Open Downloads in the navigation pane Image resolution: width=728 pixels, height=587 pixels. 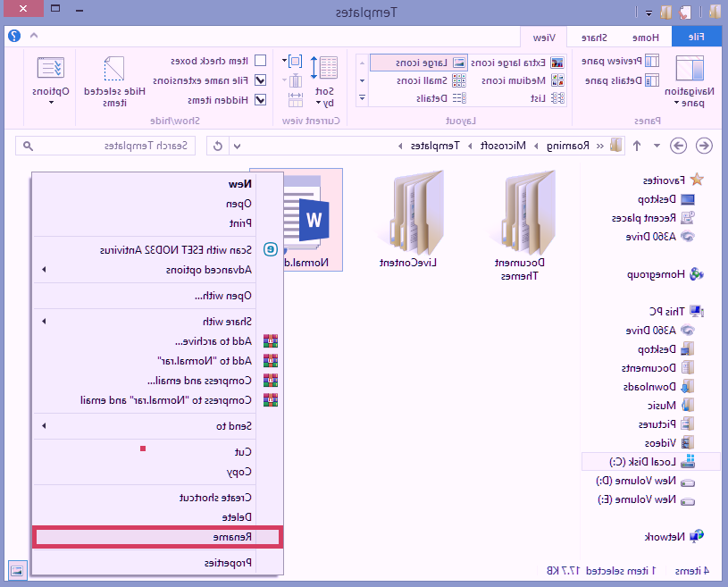(659, 387)
